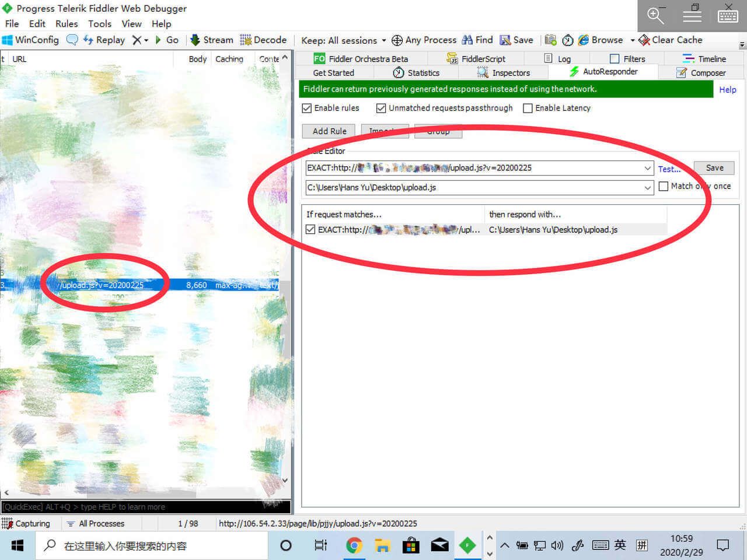Launch Browse with IE icon
Image resolution: width=747 pixels, height=560 pixels.
(x=601, y=40)
